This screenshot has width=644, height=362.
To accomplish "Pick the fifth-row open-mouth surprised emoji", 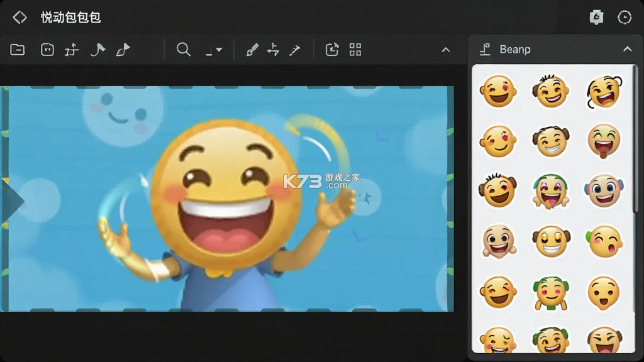I will pos(604,293).
